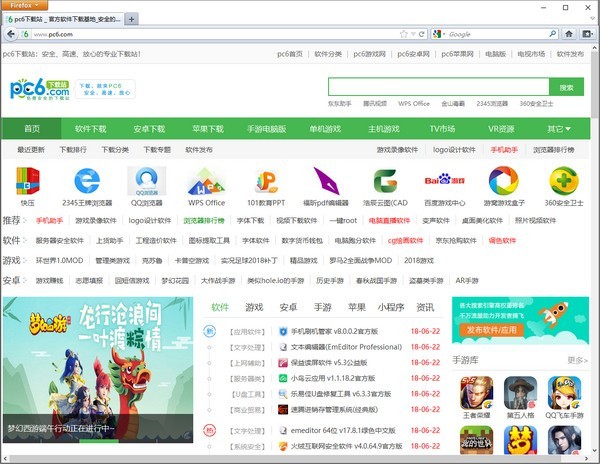Click the Google search box field

[497, 34]
